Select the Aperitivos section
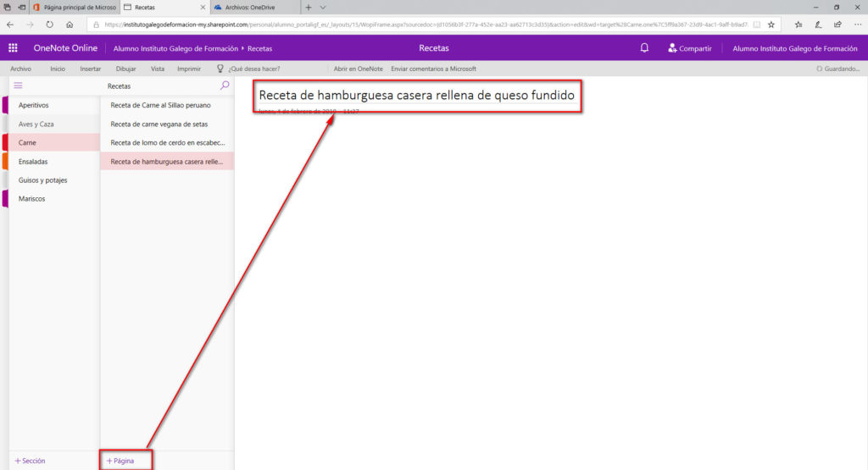This screenshot has width=868, height=470. [x=34, y=105]
